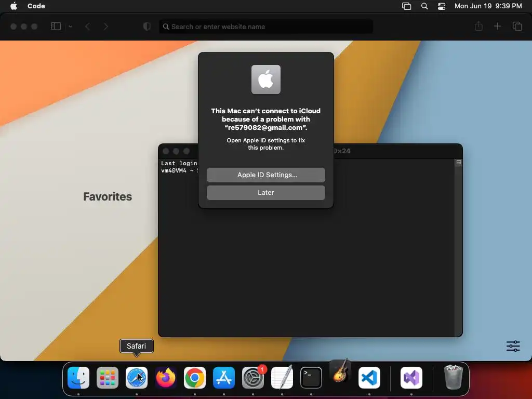Expand the Safari sidebar dropdown chevron

coord(70,26)
